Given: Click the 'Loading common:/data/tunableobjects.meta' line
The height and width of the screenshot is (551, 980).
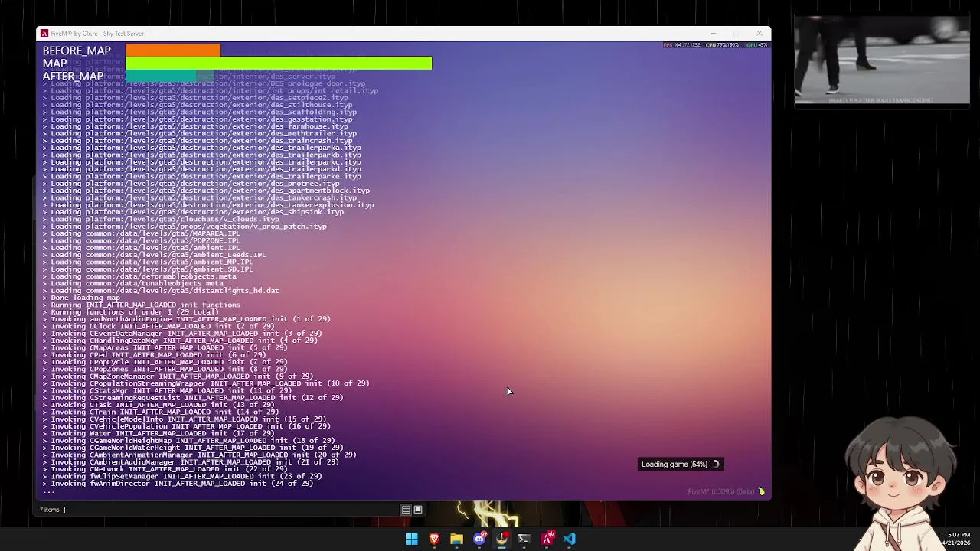Looking at the screenshot, I should click(133, 283).
